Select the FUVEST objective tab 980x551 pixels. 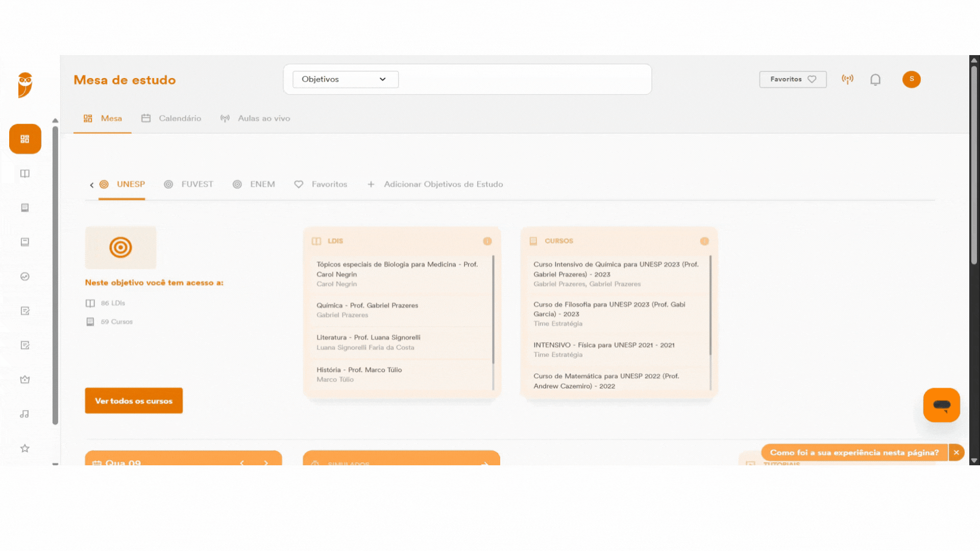(x=188, y=184)
